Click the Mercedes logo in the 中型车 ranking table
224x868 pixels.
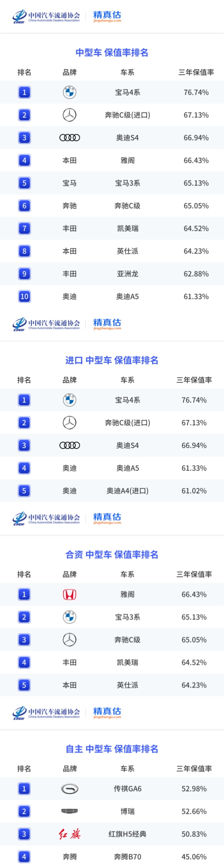pyautogui.click(x=69, y=115)
